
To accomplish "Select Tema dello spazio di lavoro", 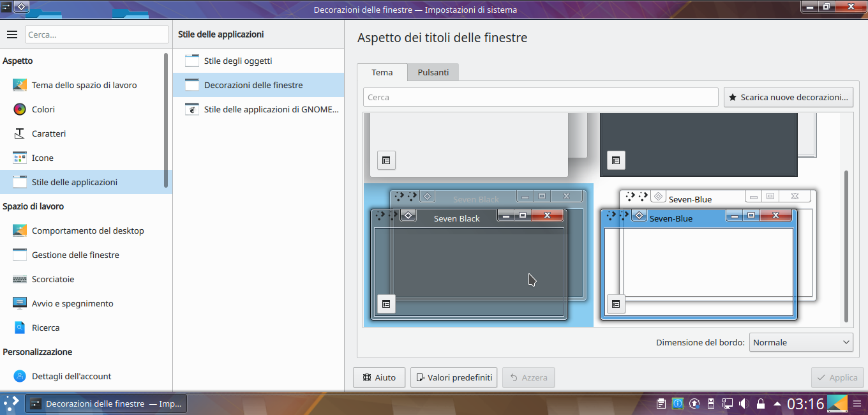I will [x=83, y=85].
